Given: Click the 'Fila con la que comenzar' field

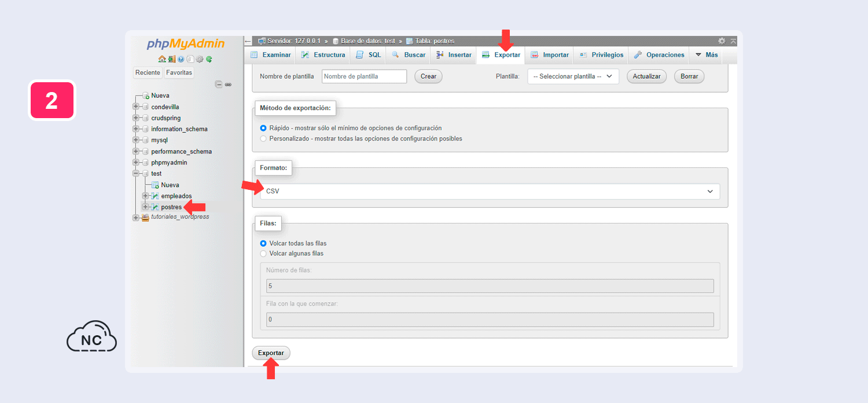Looking at the screenshot, I should coord(490,320).
